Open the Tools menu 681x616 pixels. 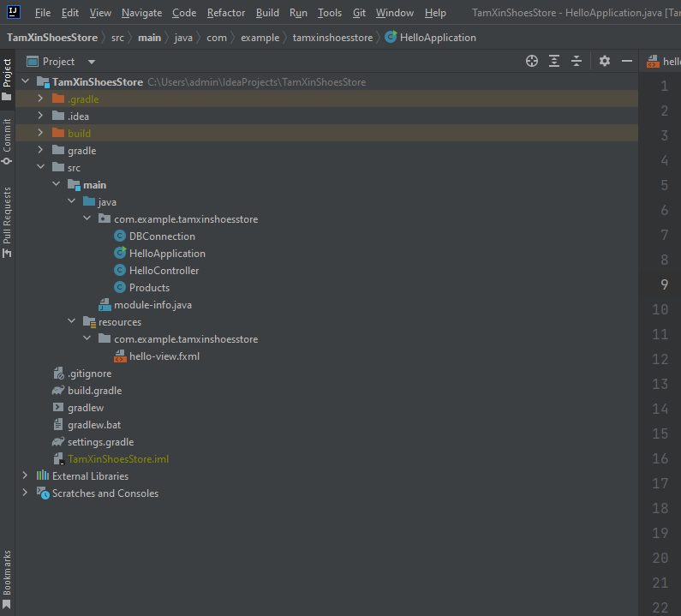[x=330, y=13]
